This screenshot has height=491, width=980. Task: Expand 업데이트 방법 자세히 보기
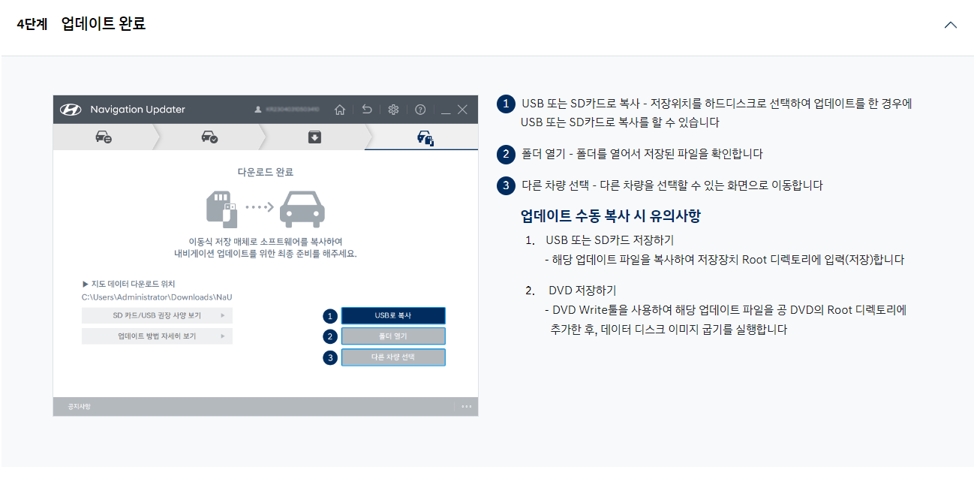(157, 336)
